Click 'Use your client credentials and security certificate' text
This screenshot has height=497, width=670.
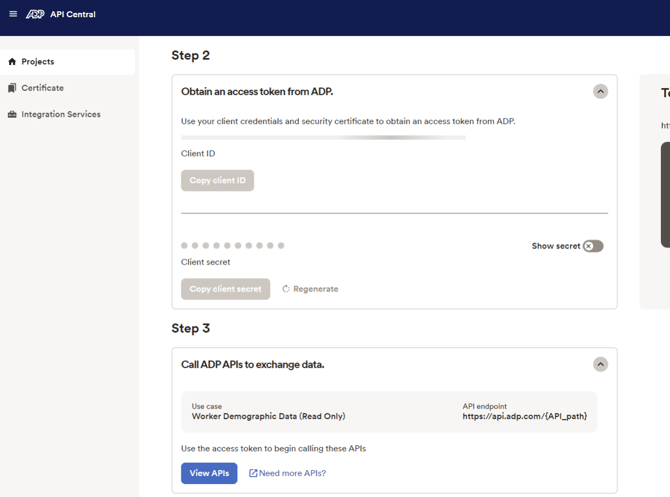pos(348,121)
